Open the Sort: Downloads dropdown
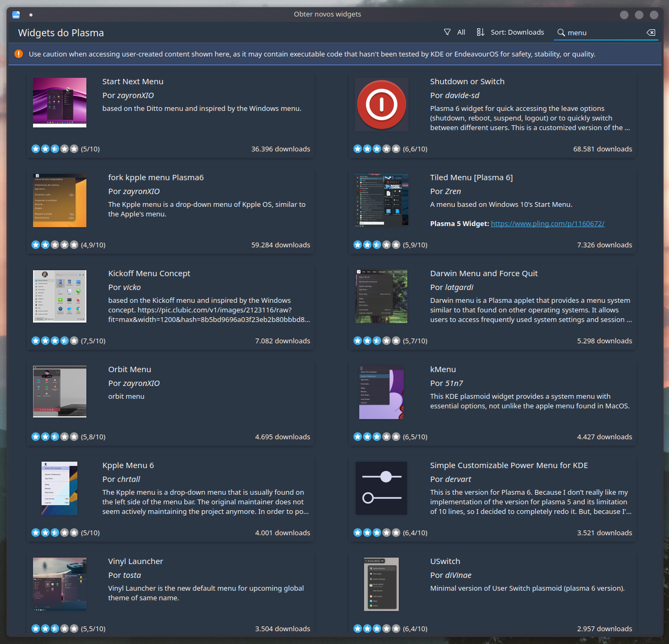Screen dimensions: 669x644 510,33
